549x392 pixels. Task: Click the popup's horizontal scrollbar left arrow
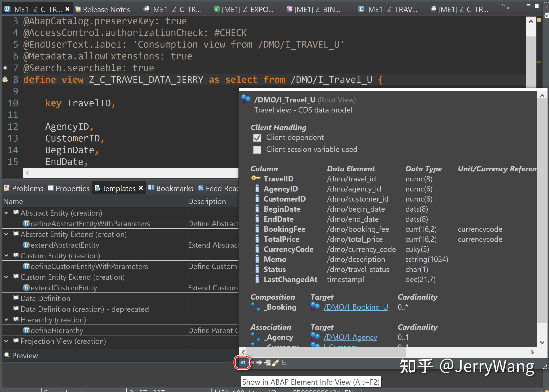(243, 352)
